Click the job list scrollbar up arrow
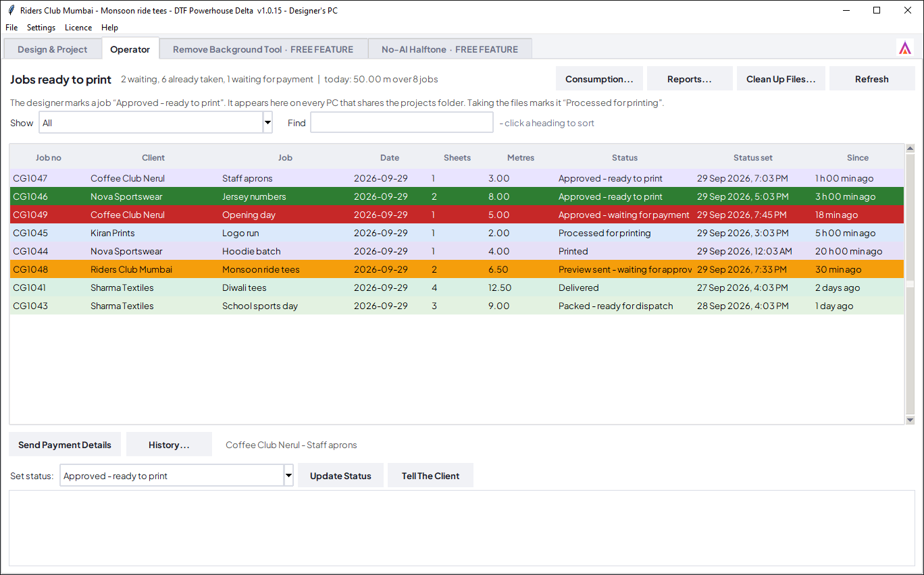924x575 pixels. point(910,148)
